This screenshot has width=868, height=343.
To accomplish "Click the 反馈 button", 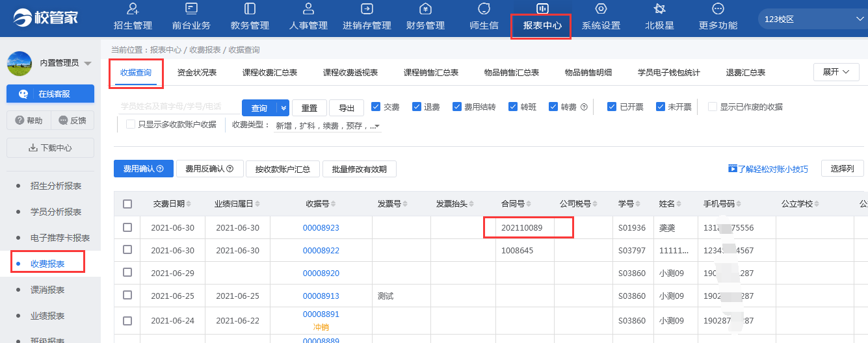I will pos(72,120).
